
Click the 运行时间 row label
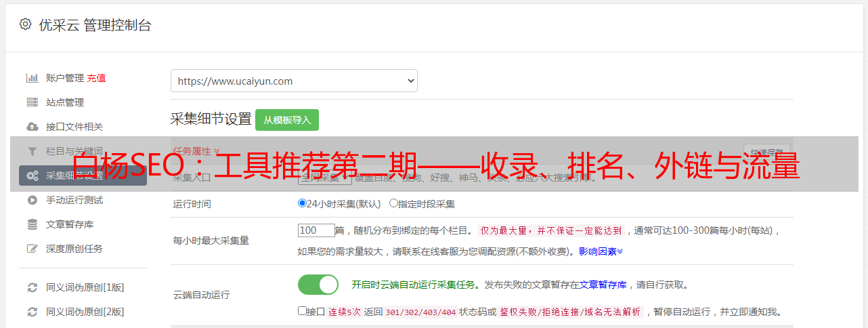[x=192, y=203]
